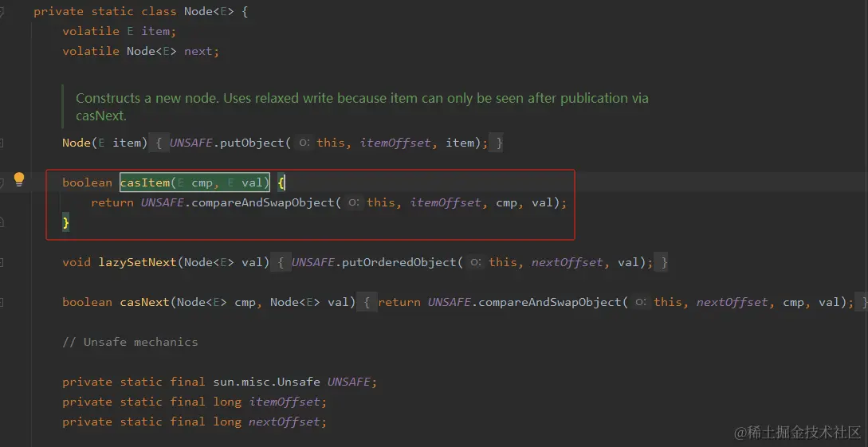Click nextOffset argument in the lazySetNext line
Screen dimensions: 868x447
[x=566, y=262]
